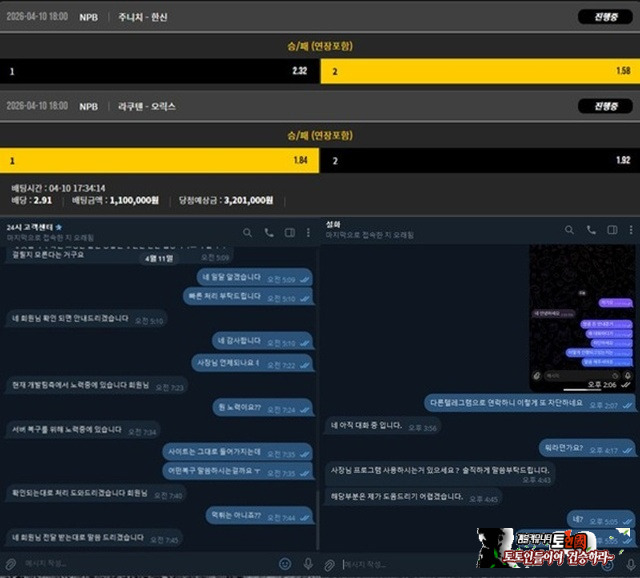Click message '사이트는 그대로 들어가지는데'
Viewport: 640px width, 578px height.
tap(237, 452)
